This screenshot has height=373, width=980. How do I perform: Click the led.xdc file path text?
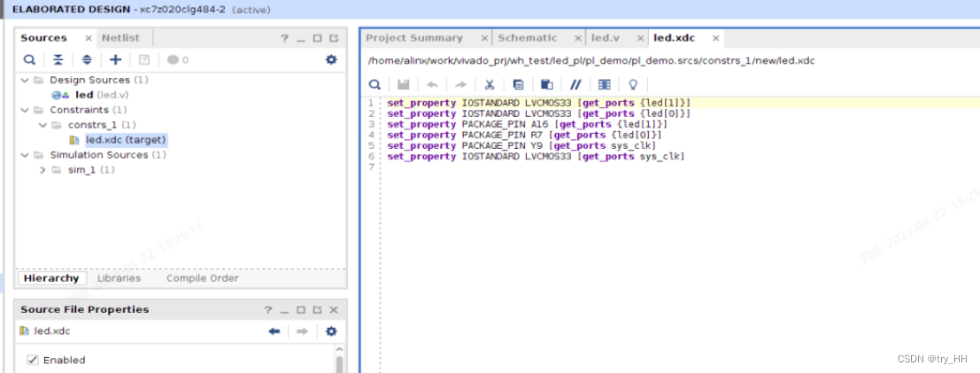point(591,61)
